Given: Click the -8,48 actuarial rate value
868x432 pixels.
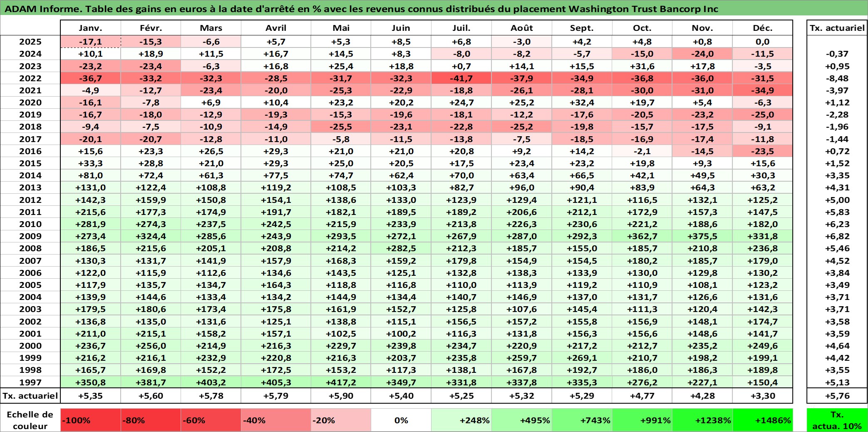Looking at the screenshot, I should pyautogui.click(x=837, y=78).
